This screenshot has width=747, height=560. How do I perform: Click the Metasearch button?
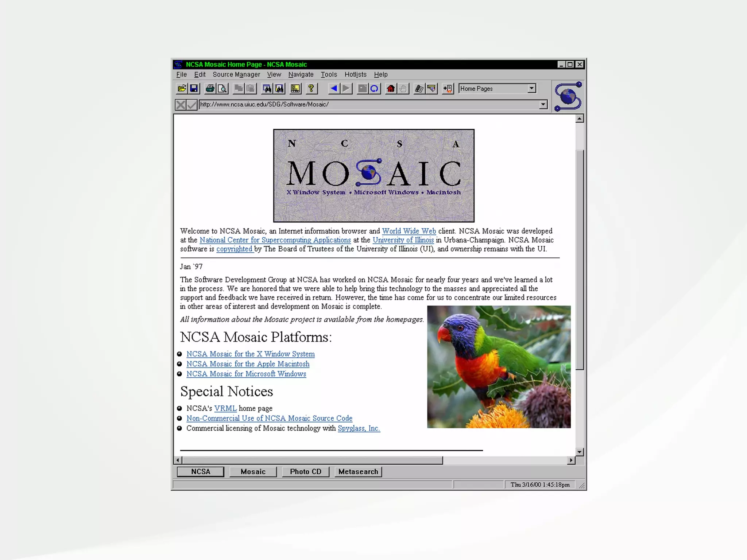[358, 471]
